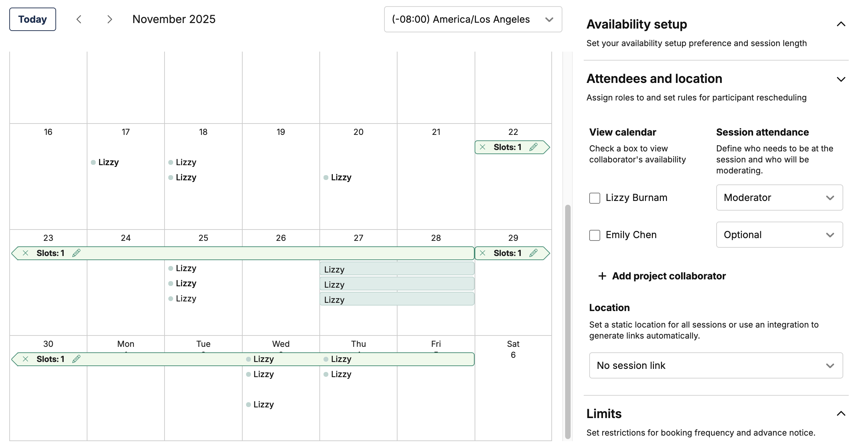This screenshot has height=448, width=868.
Task: Delete the slots bar starting November 23
Action: 25,253
